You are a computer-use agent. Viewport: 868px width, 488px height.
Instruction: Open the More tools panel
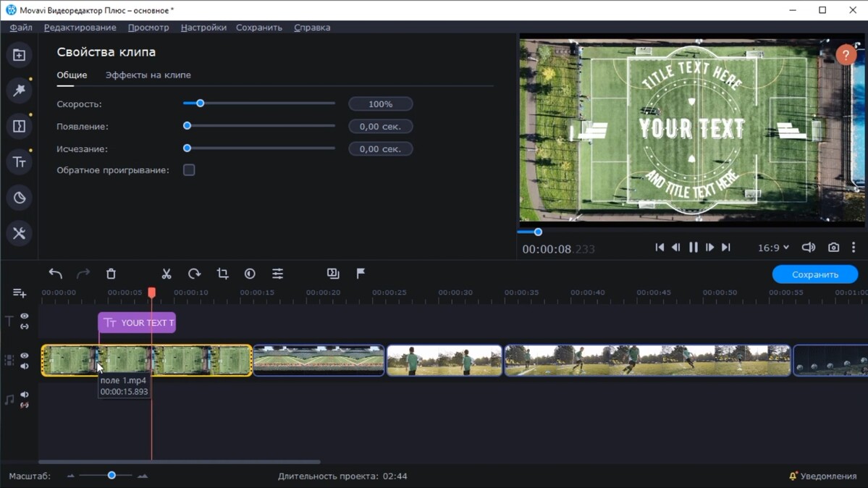pyautogui.click(x=19, y=233)
